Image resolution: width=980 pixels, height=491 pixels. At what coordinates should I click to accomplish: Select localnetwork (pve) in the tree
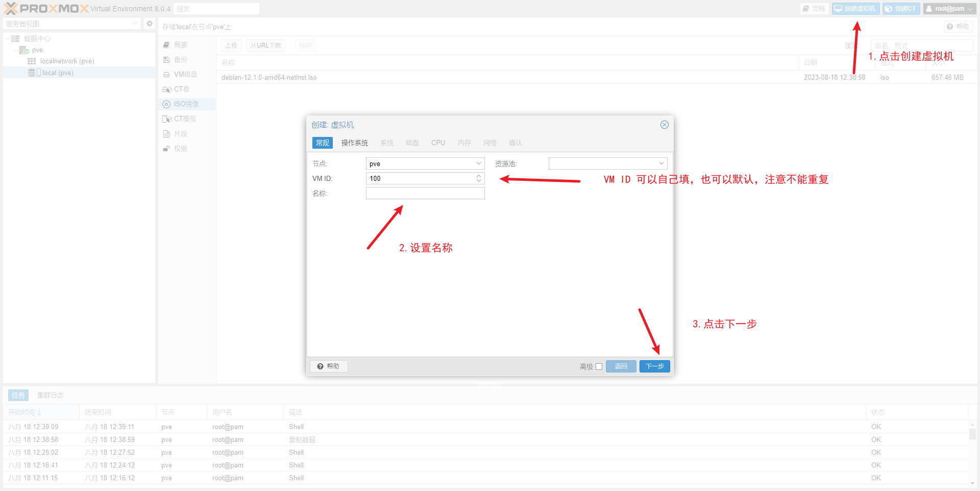pyautogui.click(x=67, y=61)
